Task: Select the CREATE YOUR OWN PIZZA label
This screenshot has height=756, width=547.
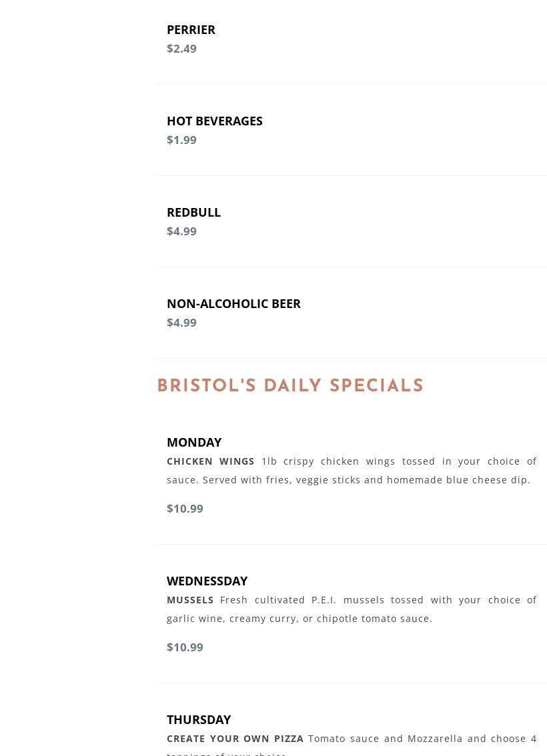Action: click(x=235, y=739)
